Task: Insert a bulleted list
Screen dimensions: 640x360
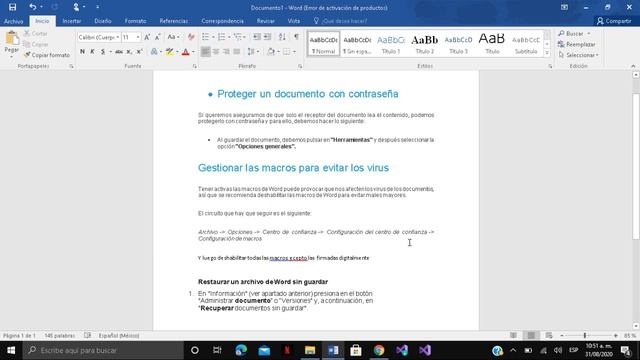Action: [205, 37]
